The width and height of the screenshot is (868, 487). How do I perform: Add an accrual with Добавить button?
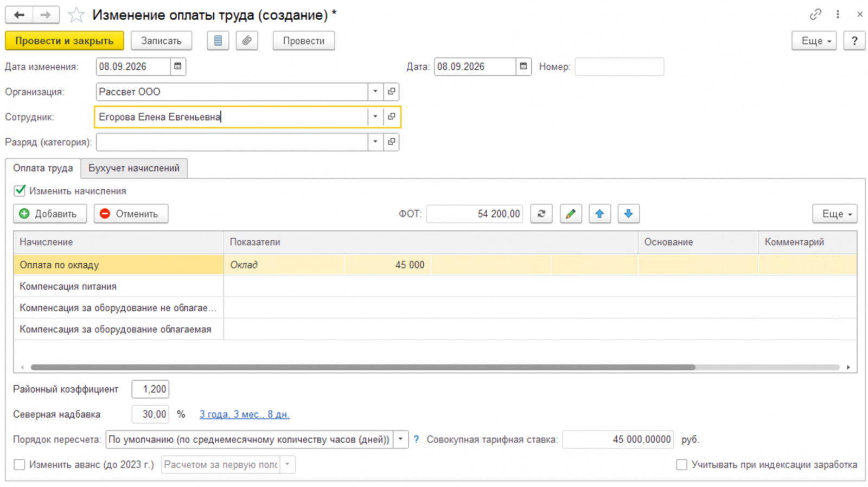click(x=50, y=214)
